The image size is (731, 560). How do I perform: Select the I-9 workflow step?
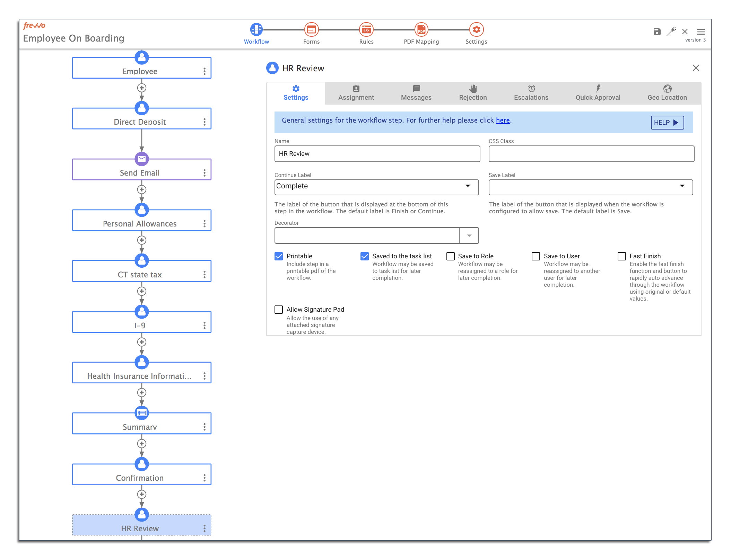pyautogui.click(x=142, y=322)
